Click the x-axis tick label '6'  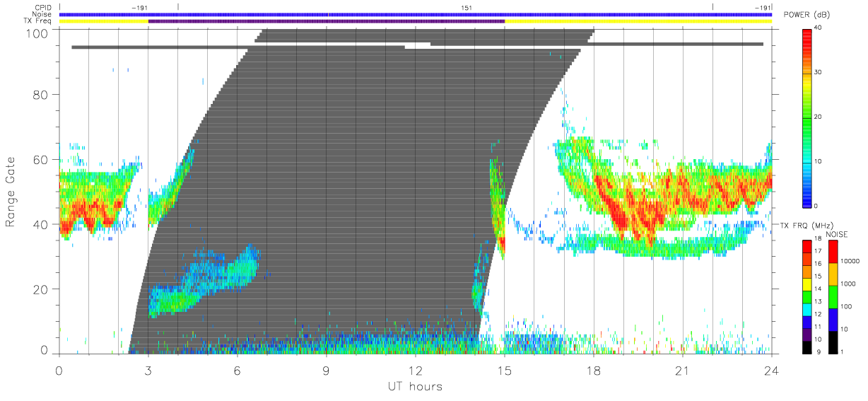[x=237, y=371]
